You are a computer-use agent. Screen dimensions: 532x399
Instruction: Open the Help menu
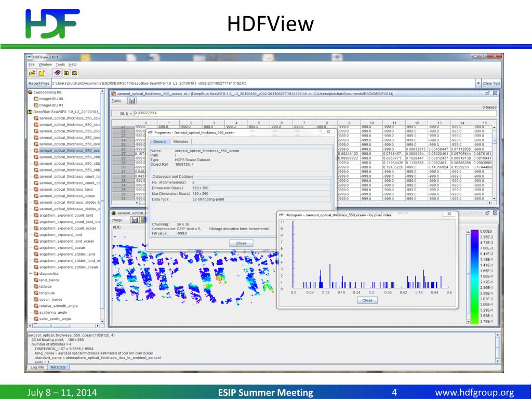tap(73, 64)
